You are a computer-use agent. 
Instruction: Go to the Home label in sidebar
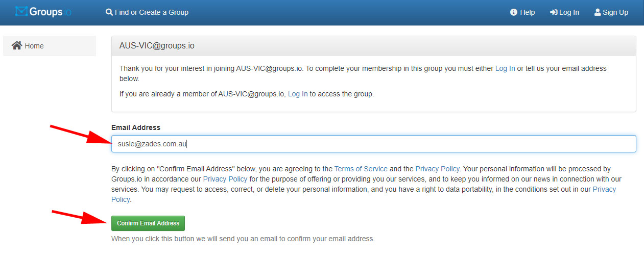pos(34,46)
